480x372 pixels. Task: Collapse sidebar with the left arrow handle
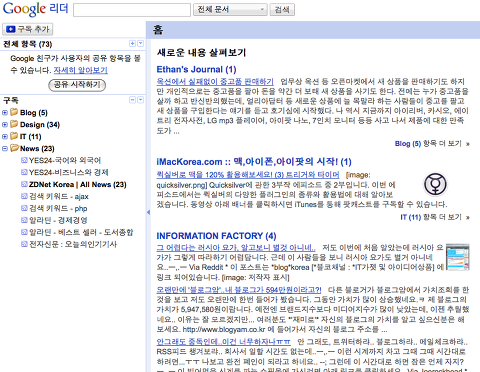click(x=148, y=212)
